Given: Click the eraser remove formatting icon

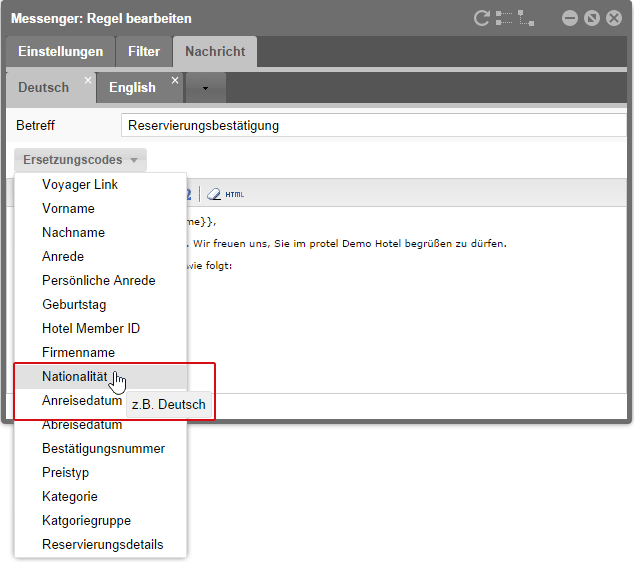Looking at the screenshot, I should (x=213, y=194).
